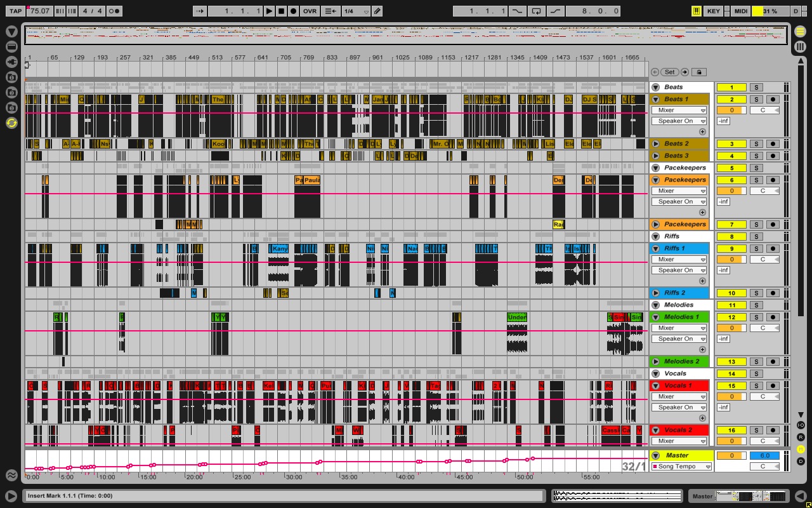Screen dimensions: 812x508
Task: Click the Set locator button
Action: tap(669, 72)
